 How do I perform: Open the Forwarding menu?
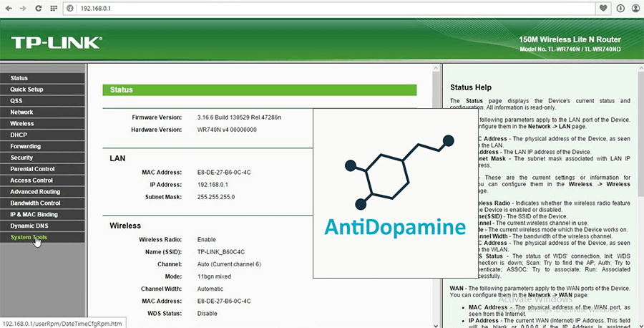pos(42,146)
